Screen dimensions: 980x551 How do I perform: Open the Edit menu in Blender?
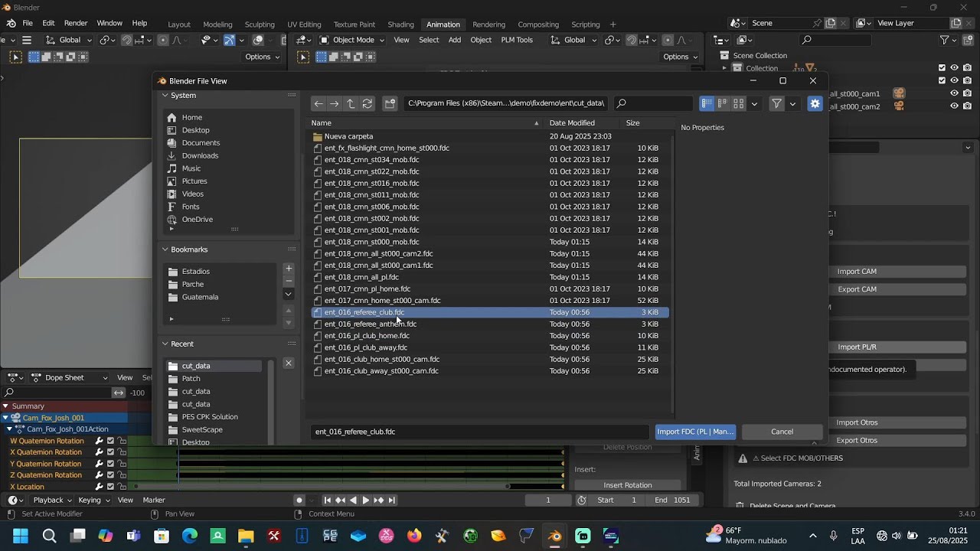pos(48,23)
